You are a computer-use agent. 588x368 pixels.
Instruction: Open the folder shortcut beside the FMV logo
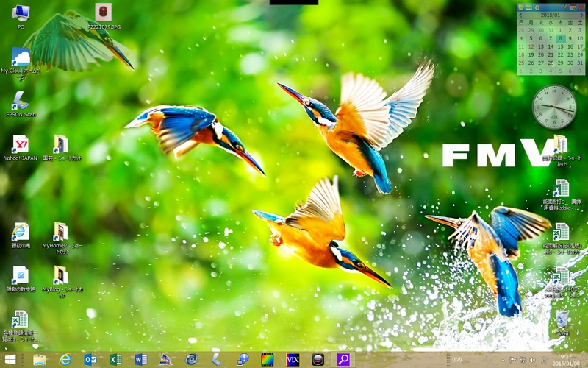pyautogui.click(x=562, y=150)
